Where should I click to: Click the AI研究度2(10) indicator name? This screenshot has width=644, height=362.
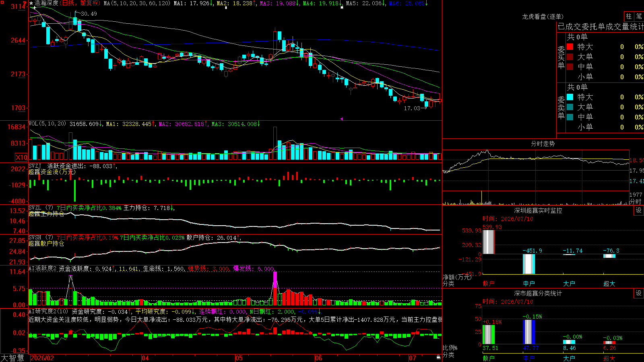(x=48, y=311)
